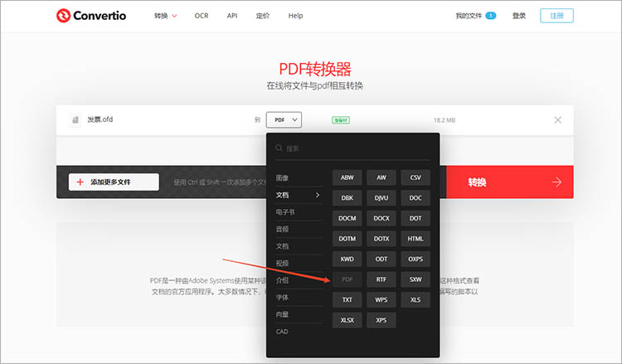The width and height of the screenshot is (622, 364).
Task: Choose SXW as output format
Action: pyautogui.click(x=415, y=279)
